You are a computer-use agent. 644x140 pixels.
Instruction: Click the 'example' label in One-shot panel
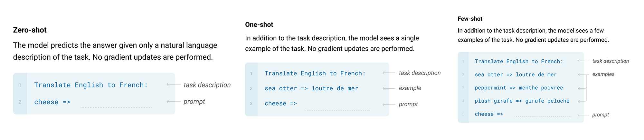point(410,88)
